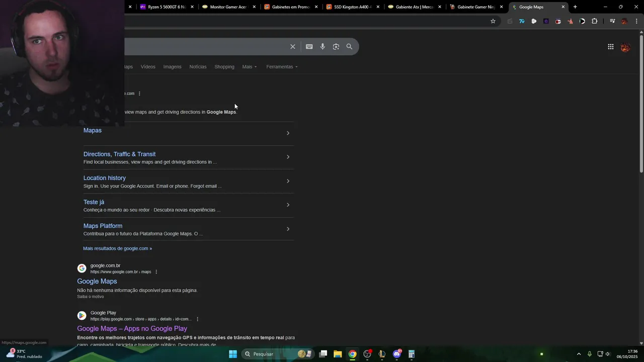
Task: Switch to the Vídeos search tab
Action: (148, 67)
